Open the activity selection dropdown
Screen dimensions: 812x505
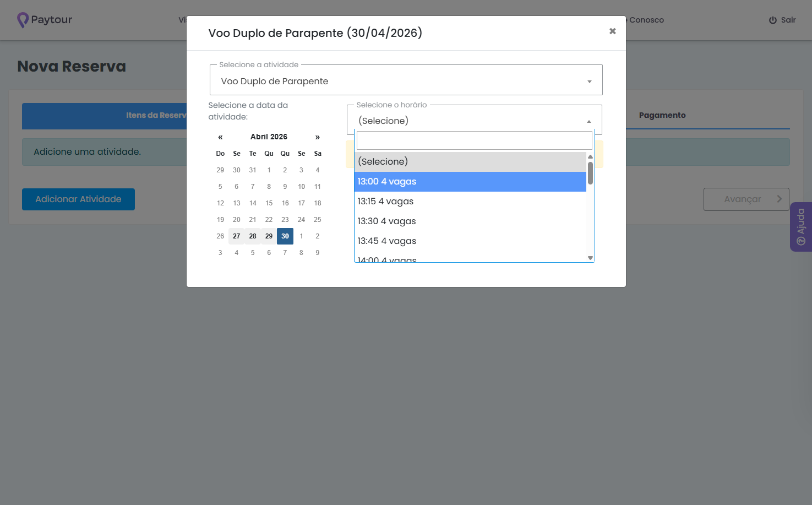point(406,81)
